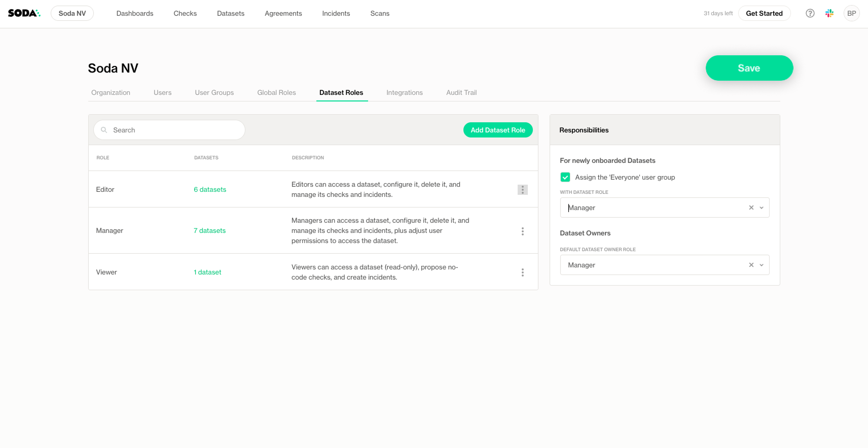The width and height of the screenshot is (868, 448).
Task: Clear the Default Dataset Owner Role selection
Action: 751,265
